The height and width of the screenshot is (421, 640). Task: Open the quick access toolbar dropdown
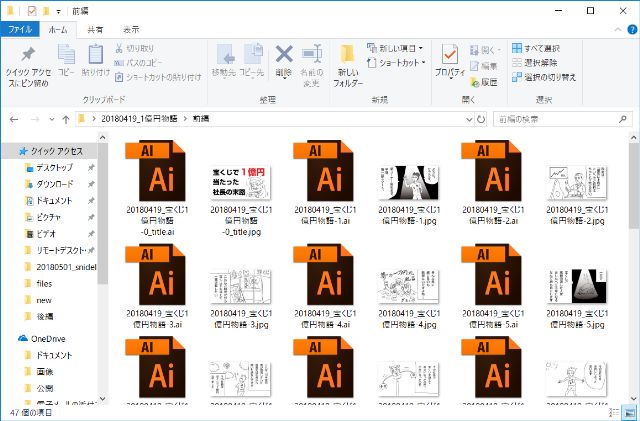click(x=59, y=11)
